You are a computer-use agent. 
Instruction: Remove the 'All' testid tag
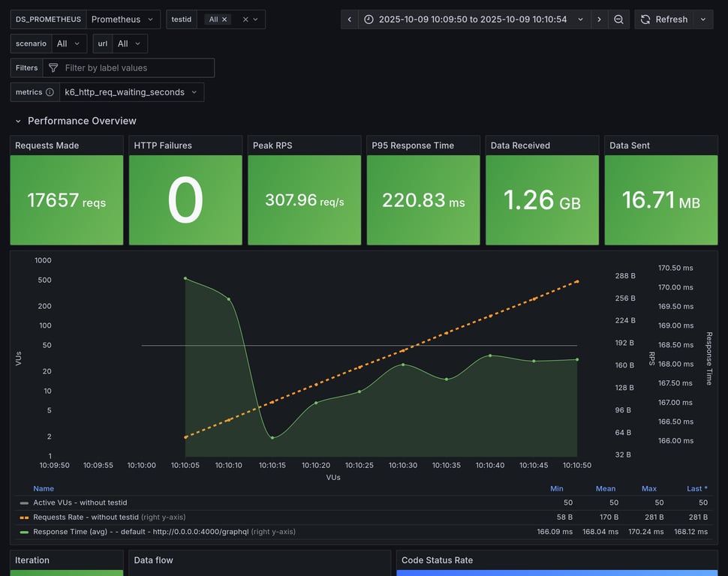(x=224, y=19)
